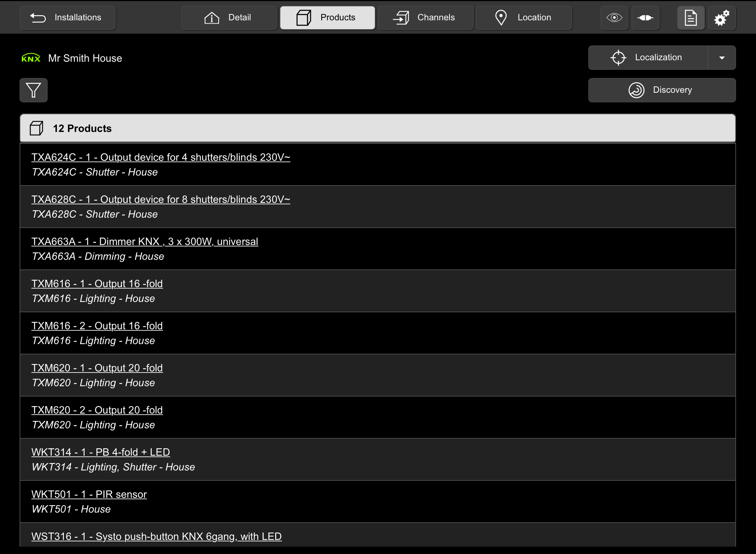Open TXM620 - 2 Output 20-fold

(x=97, y=410)
